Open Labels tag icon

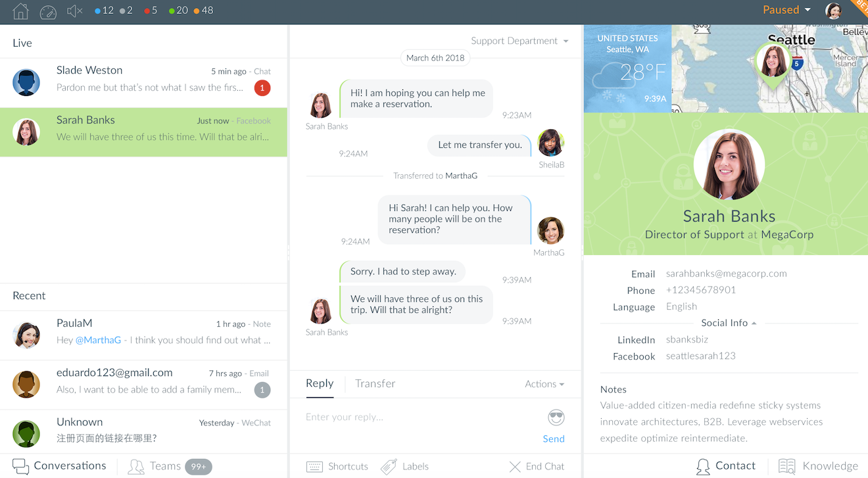(x=389, y=466)
